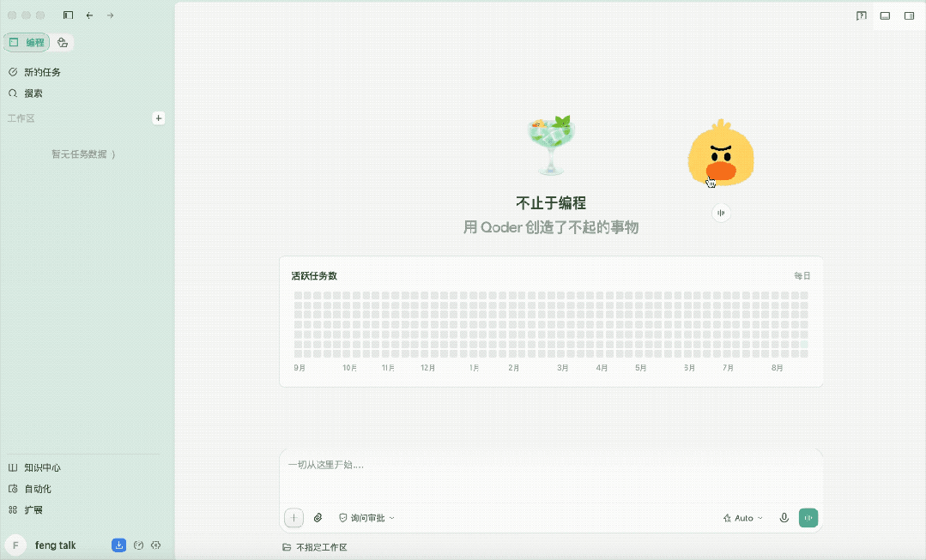Attach a file with the paperclip icon
The width and height of the screenshot is (926, 560).
click(x=318, y=517)
